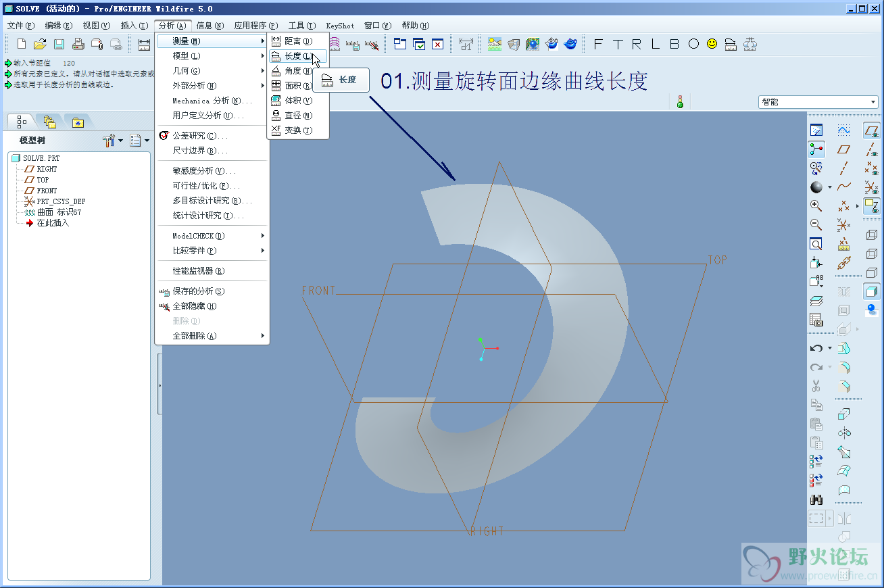Switch to wireframe display mode

click(x=872, y=235)
